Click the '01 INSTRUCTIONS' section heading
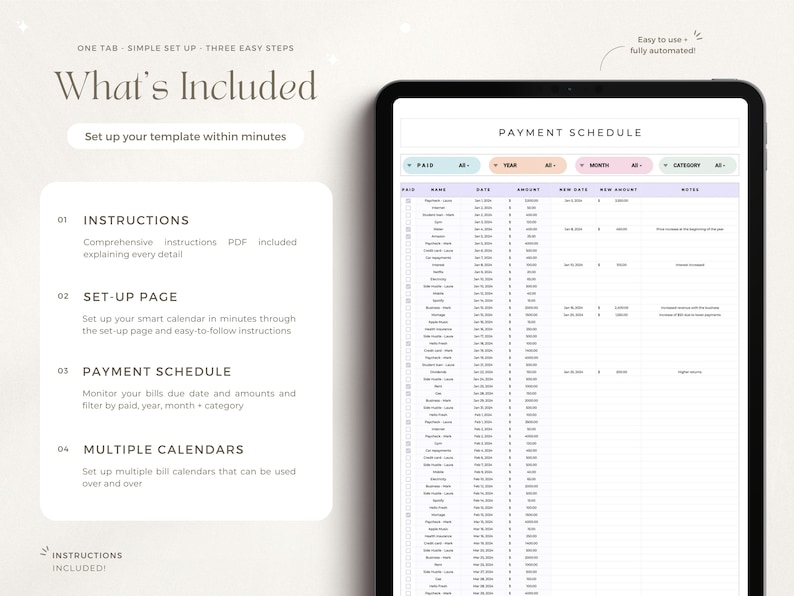Viewport: 794px width, 596px height. click(123, 220)
